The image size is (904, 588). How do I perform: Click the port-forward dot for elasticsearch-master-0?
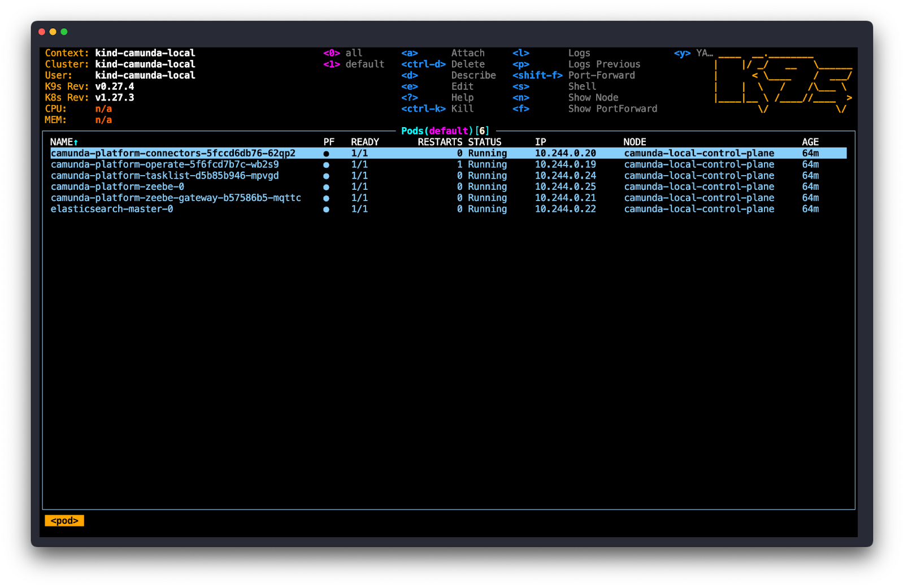coord(326,210)
